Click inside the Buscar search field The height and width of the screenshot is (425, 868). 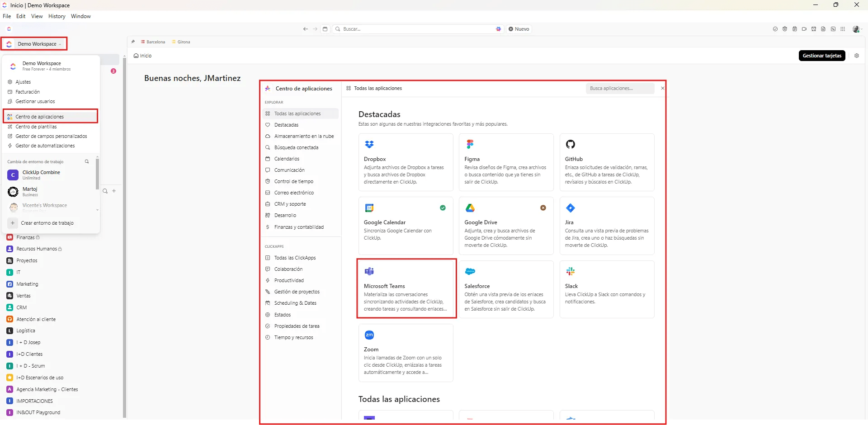point(407,29)
